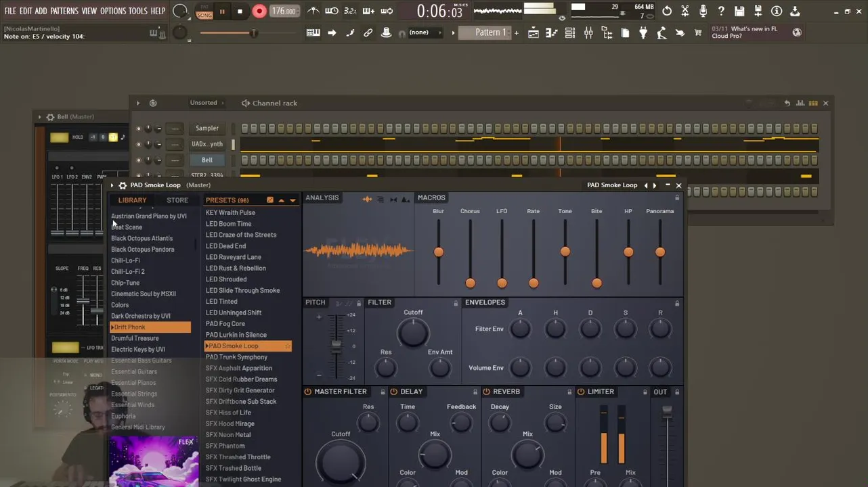Click the typing keyboard to piano icon
The image size is (868, 487).
[x=313, y=32]
